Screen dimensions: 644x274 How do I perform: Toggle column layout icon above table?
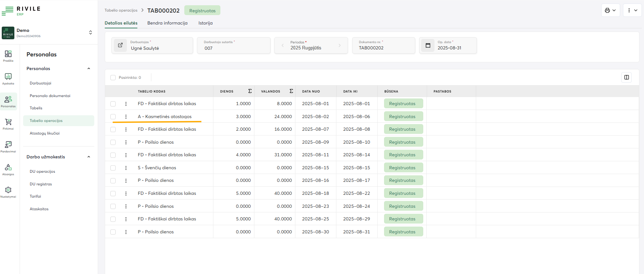point(626,77)
